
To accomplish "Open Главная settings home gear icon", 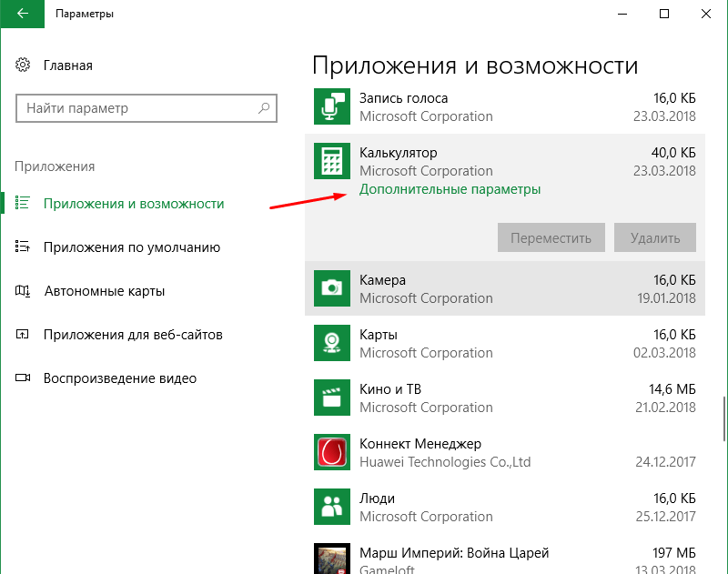I will 23,65.
